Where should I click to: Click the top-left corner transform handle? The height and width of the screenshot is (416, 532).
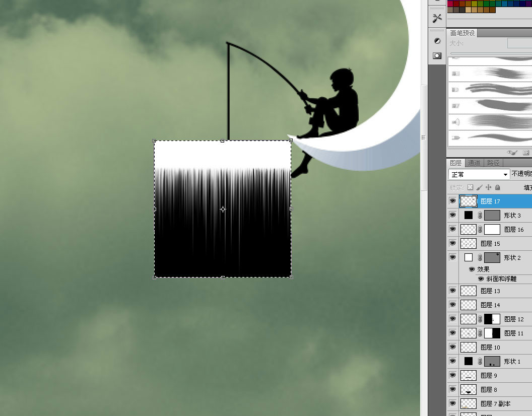[x=154, y=141]
